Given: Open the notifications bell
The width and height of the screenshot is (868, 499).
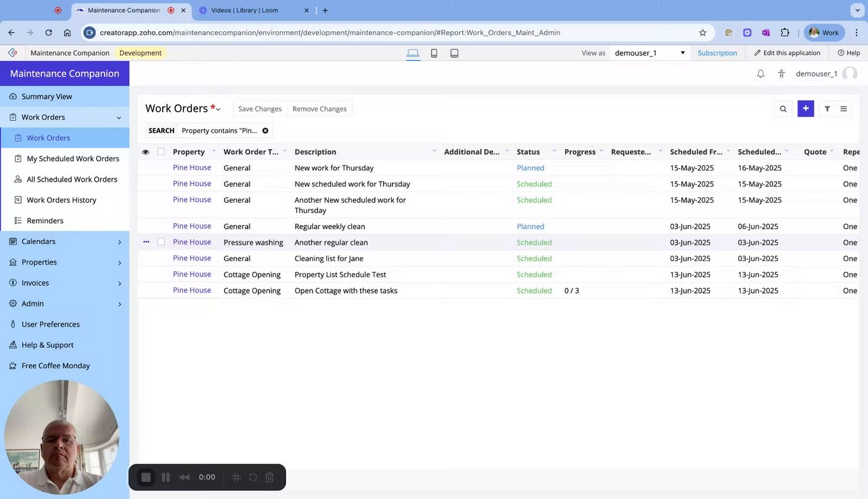Looking at the screenshot, I should pos(761,74).
